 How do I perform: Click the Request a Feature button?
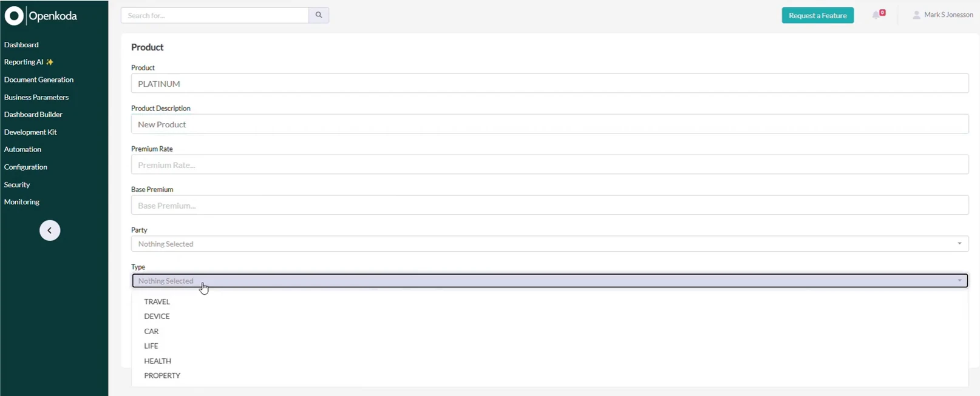click(x=817, y=15)
